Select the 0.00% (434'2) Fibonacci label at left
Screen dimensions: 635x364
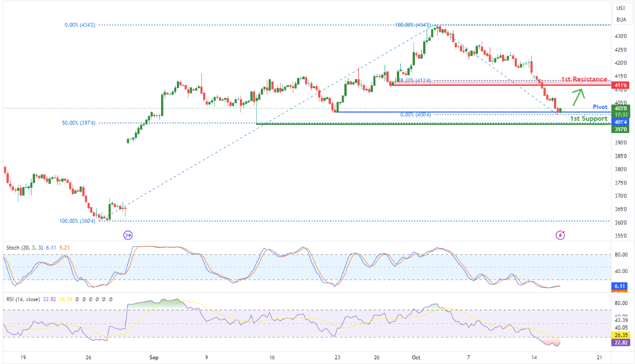pos(80,25)
